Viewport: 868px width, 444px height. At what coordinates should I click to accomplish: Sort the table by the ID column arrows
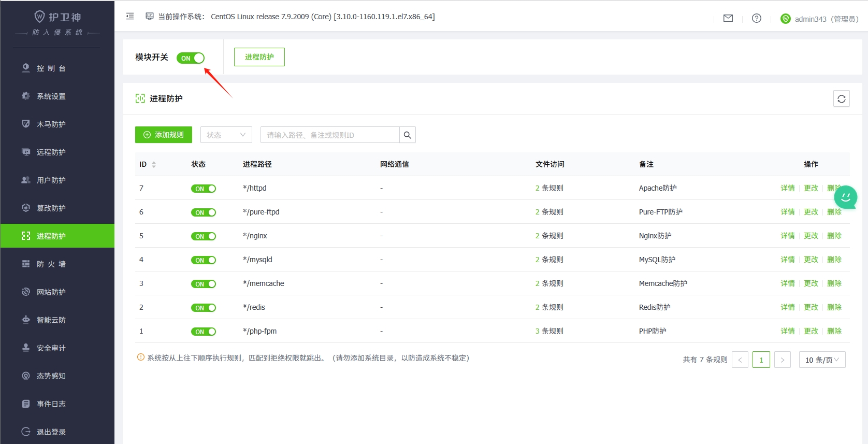[154, 164]
